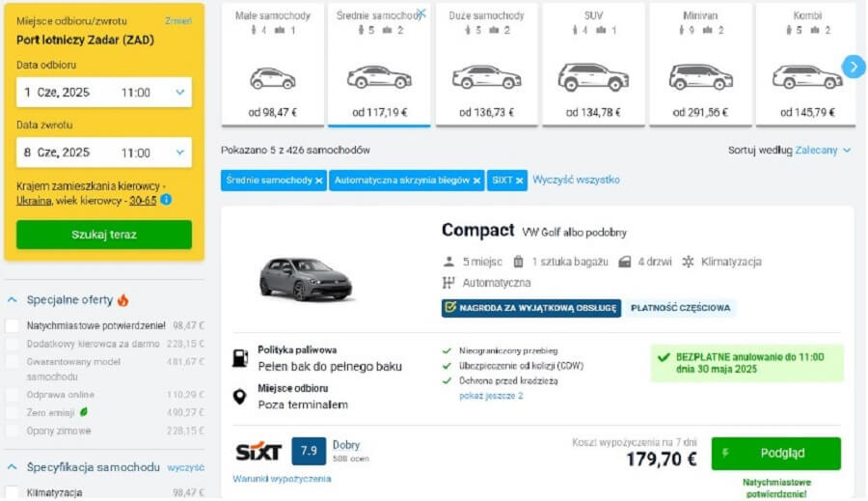
Task: Tick the Klimatyzacja specification checkbox
Action: point(13,493)
